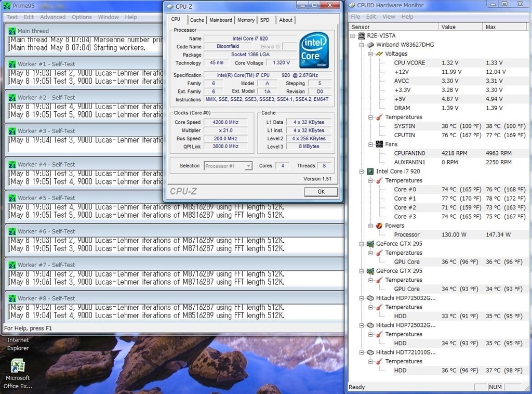Click the Powers flame icon
Image resolution: width=532 pixels, height=394 pixels.
pyautogui.click(x=379, y=226)
